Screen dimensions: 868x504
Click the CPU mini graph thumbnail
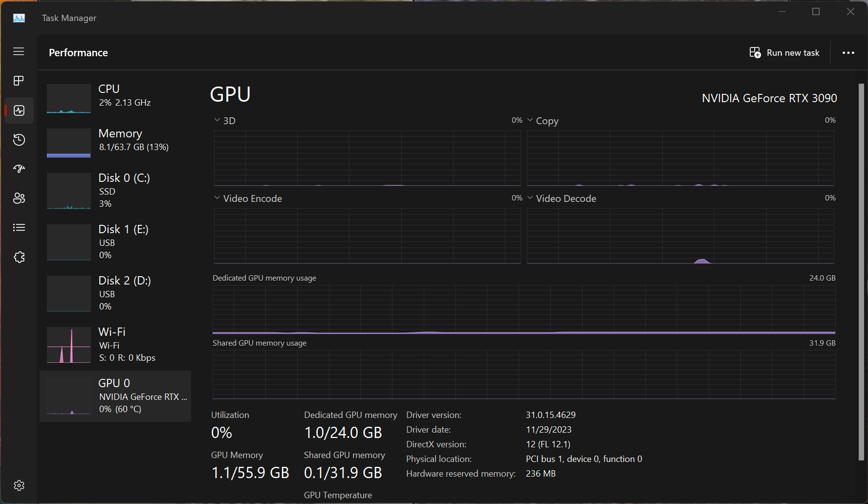69,98
